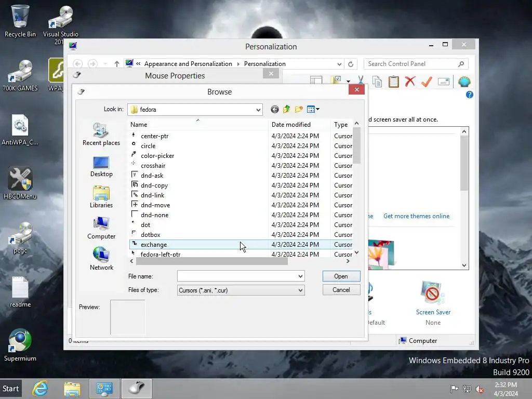Select the center-ptr cursor file
Viewport: 532px width, 399px height.
click(154, 136)
